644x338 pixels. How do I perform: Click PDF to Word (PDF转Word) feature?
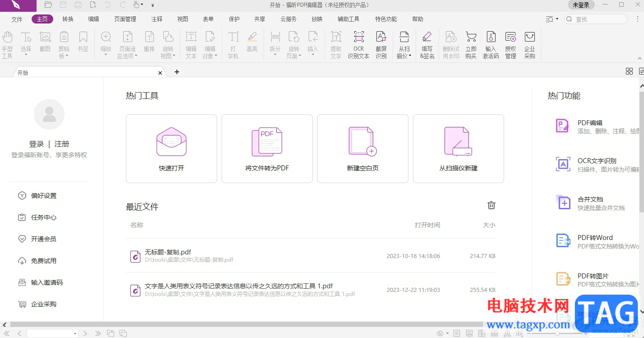597,241
